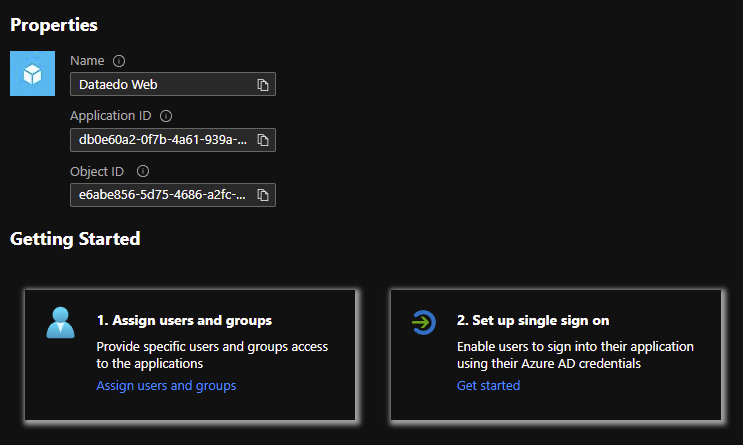The width and height of the screenshot is (743, 445).
Task: Copy the Object ID to clipboard
Action: [263, 194]
